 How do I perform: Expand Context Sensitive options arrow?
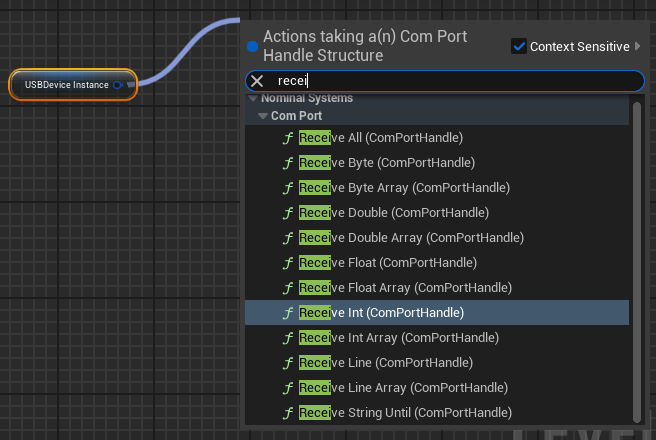639,46
